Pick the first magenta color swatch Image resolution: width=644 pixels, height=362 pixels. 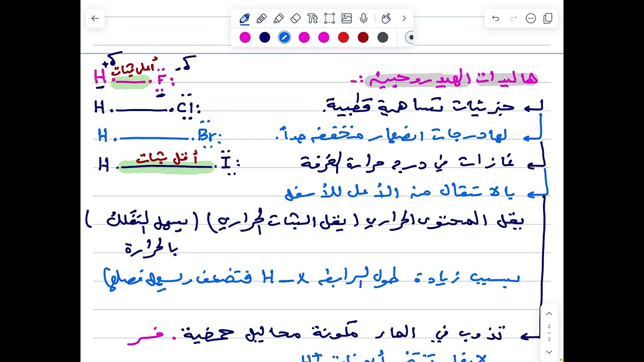245,37
